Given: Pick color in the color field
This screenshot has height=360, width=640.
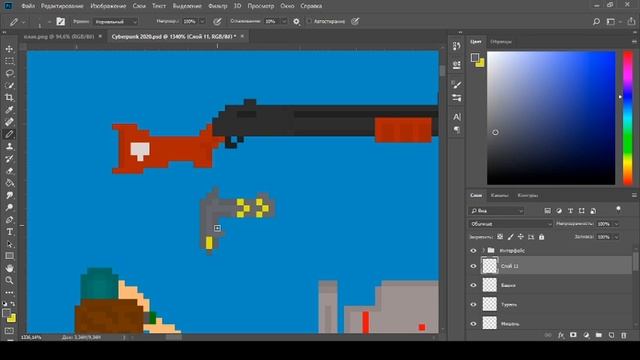Looking at the screenshot, I should 551,118.
